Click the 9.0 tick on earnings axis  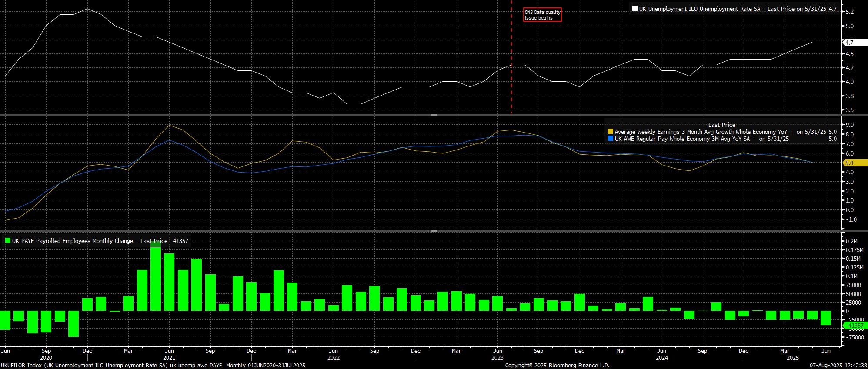[x=850, y=125]
